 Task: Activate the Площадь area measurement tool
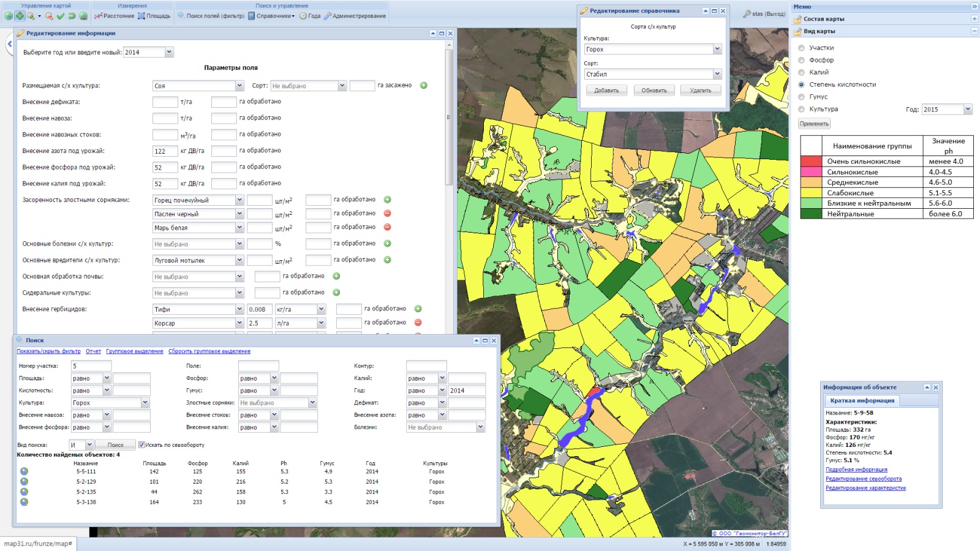154,16
